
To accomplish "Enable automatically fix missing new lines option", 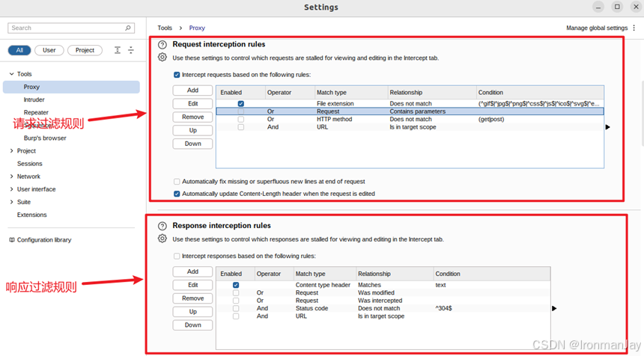I will (177, 181).
